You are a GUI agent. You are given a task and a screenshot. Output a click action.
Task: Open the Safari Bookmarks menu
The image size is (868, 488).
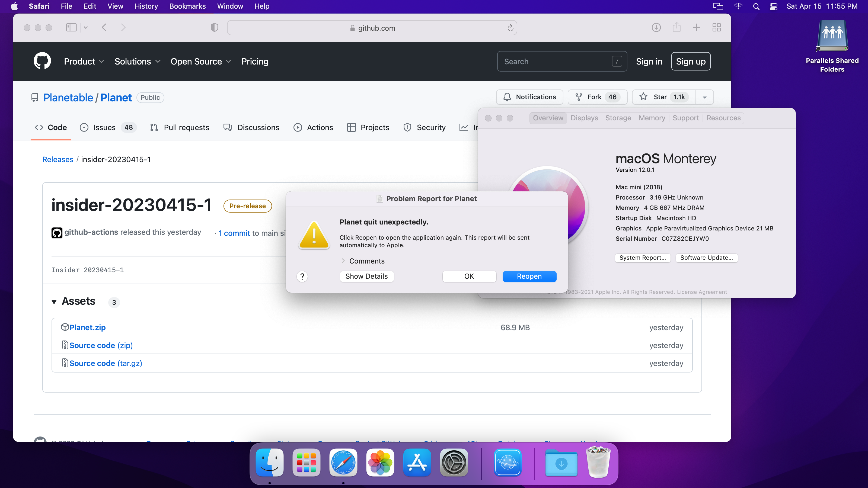pyautogui.click(x=187, y=7)
